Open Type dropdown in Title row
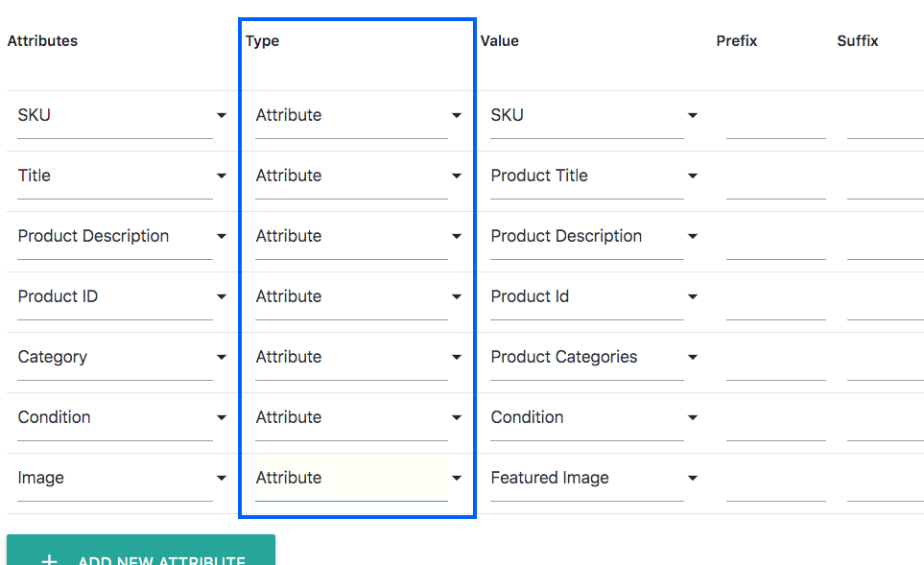The width and height of the screenshot is (924, 565). tap(358, 176)
